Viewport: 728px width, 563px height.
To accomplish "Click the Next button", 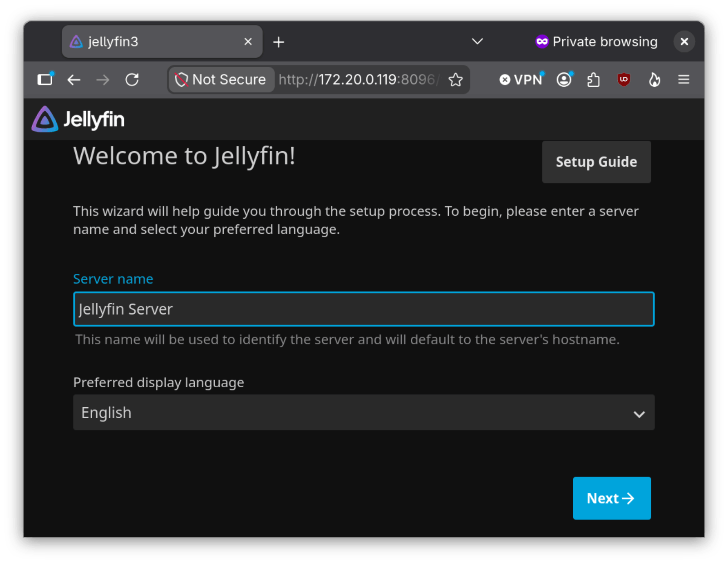I will pyautogui.click(x=612, y=498).
